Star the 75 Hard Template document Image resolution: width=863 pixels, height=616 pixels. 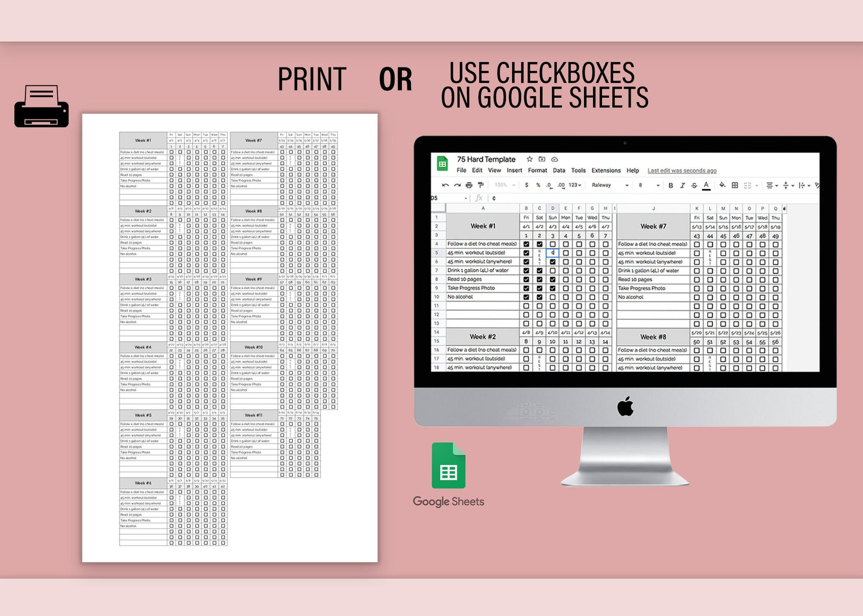click(529, 159)
